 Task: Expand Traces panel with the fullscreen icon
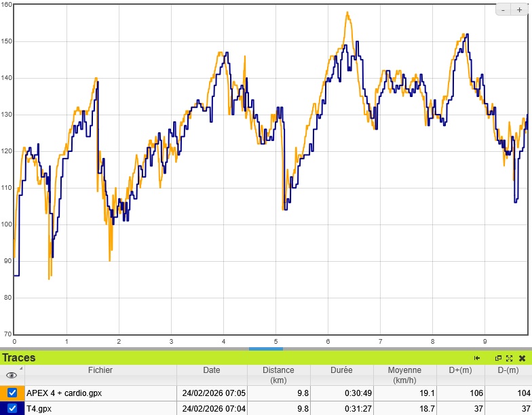pyautogui.click(x=509, y=358)
